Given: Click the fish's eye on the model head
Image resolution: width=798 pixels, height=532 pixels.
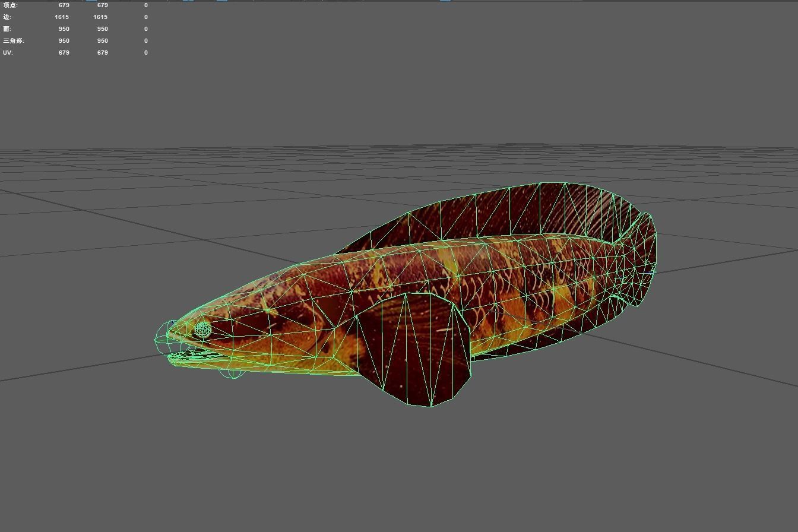Looking at the screenshot, I should pos(203,330).
